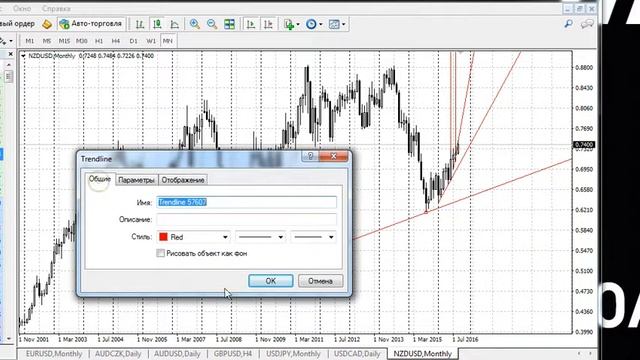Screen dimensions: 640x360
Task: Select the NZDUSD,Monthly chart tab
Action: click(x=423, y=354)
